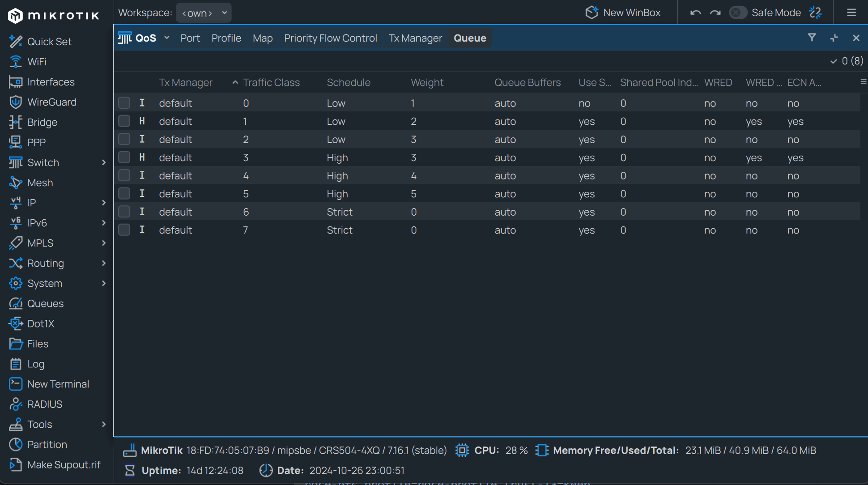
Task: Open the Bridge sidebar icon
Action: 16,122
